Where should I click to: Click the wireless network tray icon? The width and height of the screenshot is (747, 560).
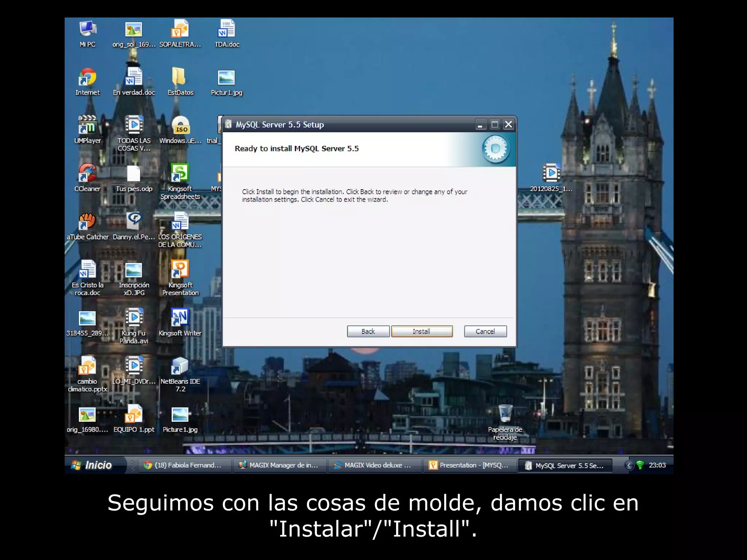640,465
